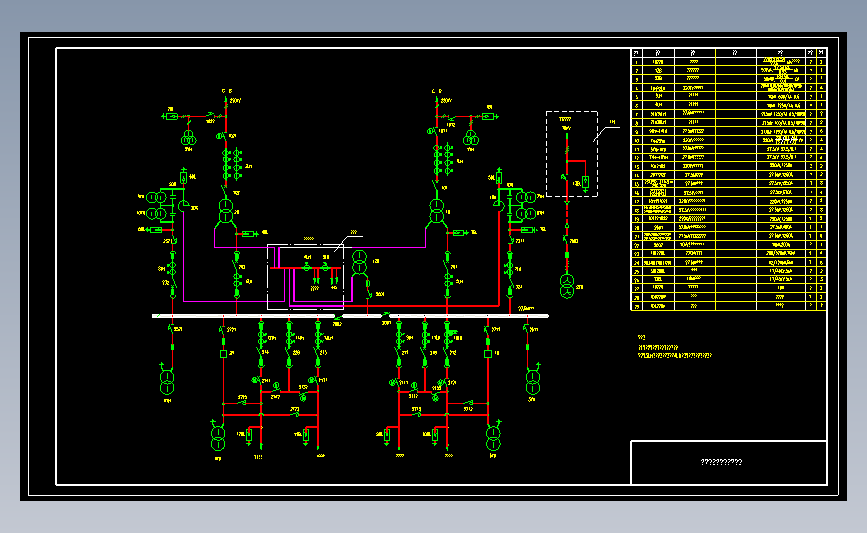This screenshot has width=867, height=533.
Task: Pick the far-right transformer below the busbar
Action: click(x=532, y=382)
